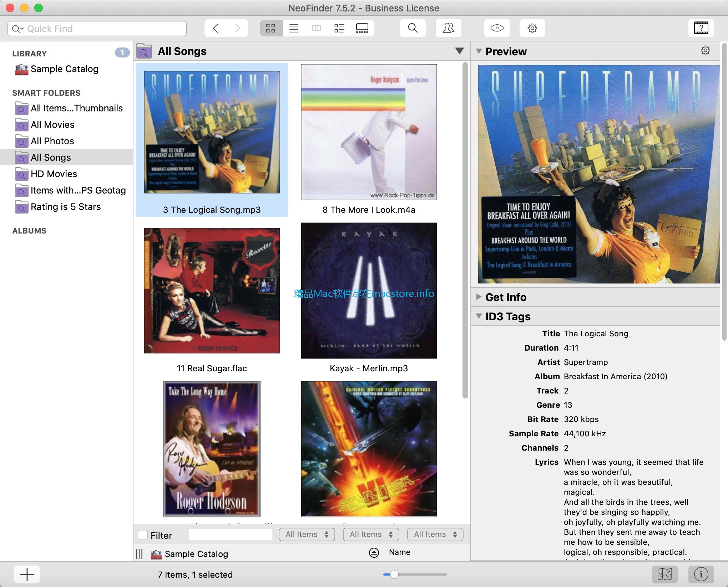Collapse the ID3 Tags section
Screen dimensions: 728x587
click(x=479, y=316)
